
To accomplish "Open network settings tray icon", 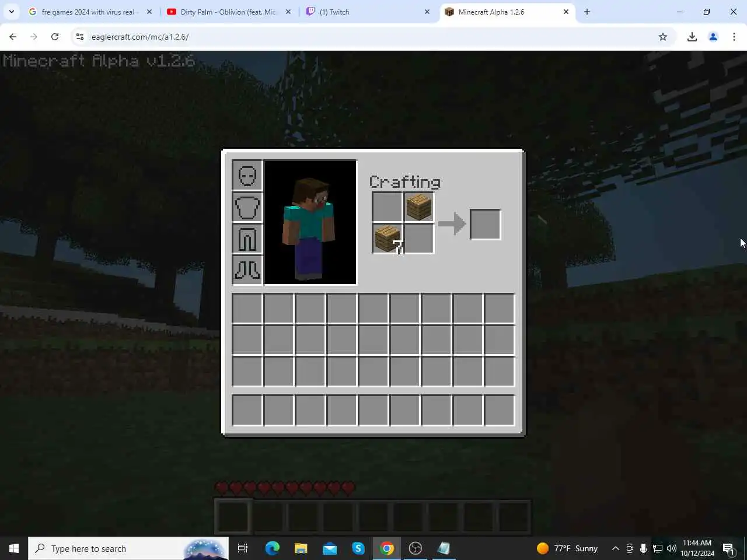I will 658,548.
